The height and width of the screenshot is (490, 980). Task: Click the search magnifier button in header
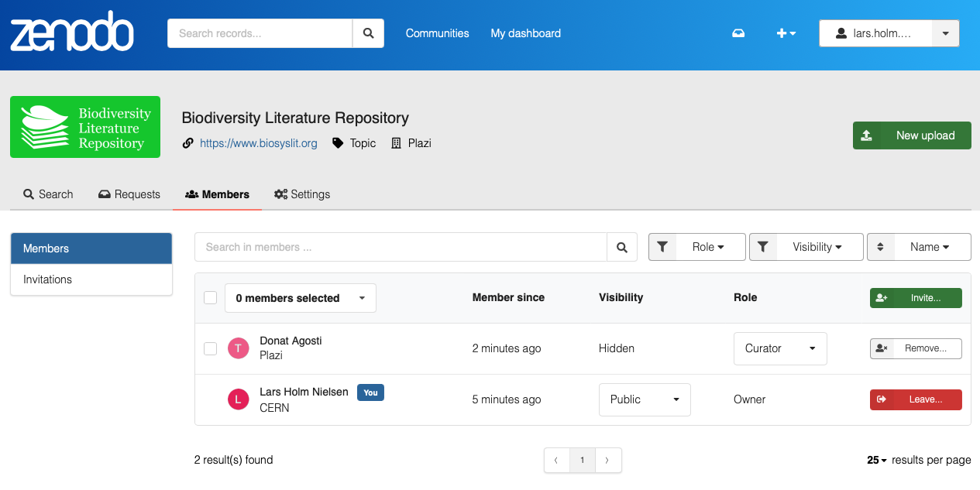pyautogui.click(x=368, y=33)
